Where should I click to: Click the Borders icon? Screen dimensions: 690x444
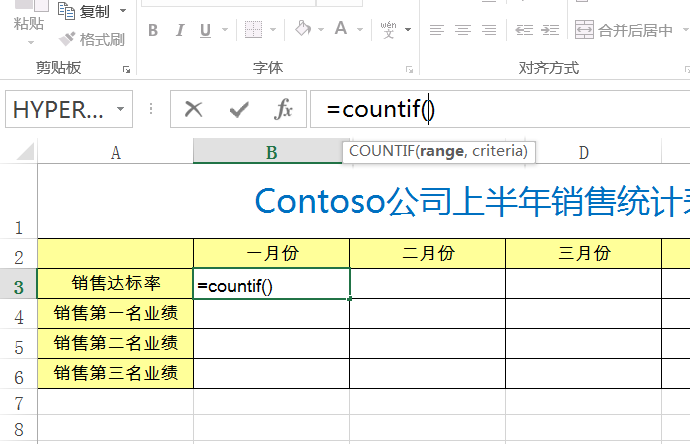point(253,30)
